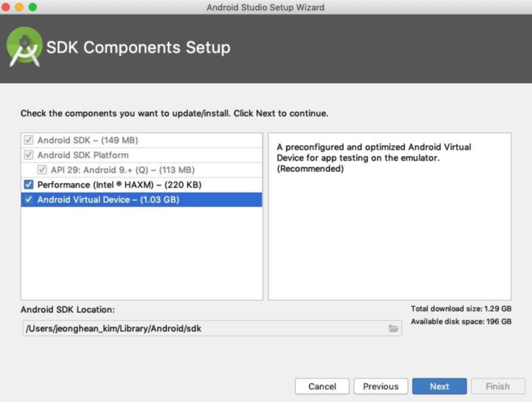Click the 'Android SDK Location:' label
Image resolution: width=532 pixels, height=402 pixels.
(67, 310)
